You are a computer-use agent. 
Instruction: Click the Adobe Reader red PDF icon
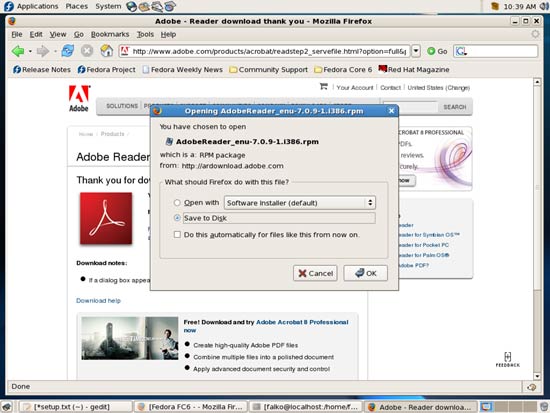tap(106, 218)
